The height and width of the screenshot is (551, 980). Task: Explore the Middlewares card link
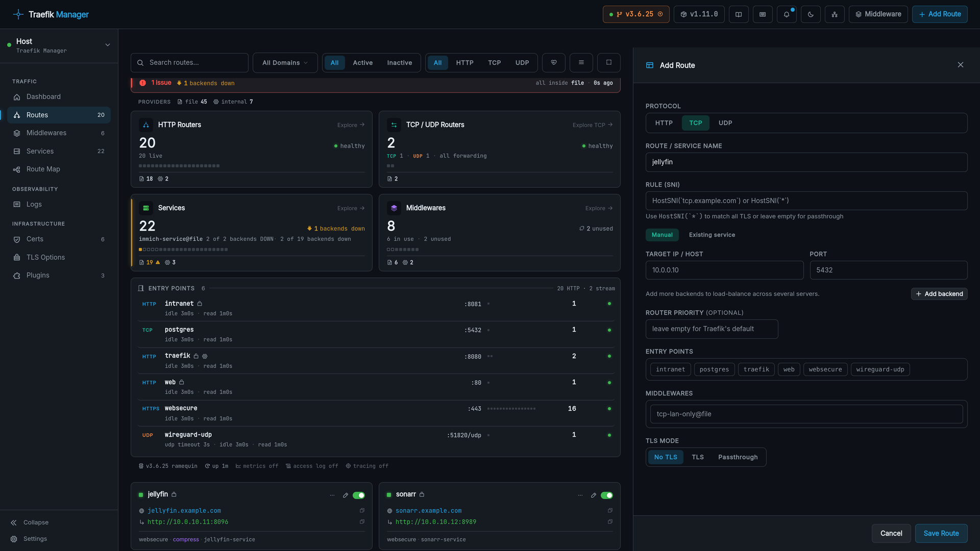(x=599, y=208)
